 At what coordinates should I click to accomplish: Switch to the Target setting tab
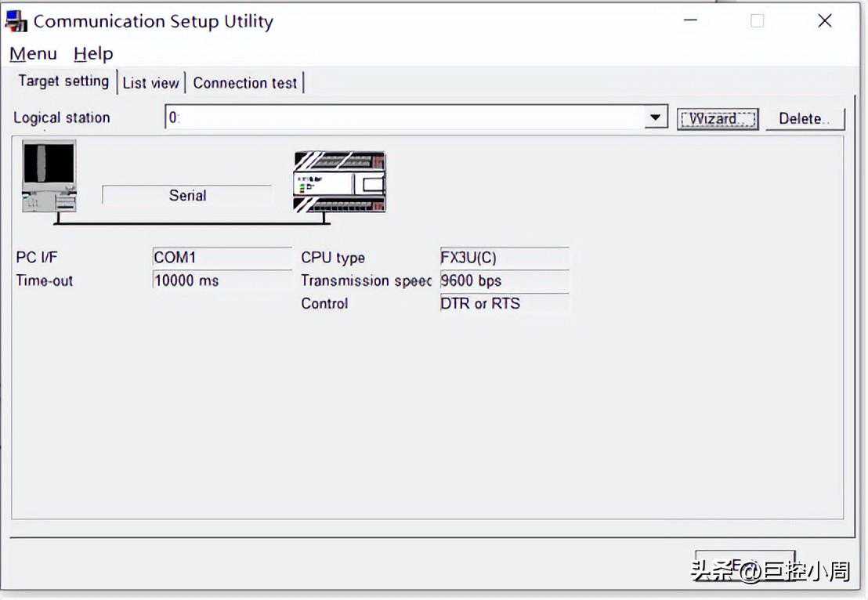[63, 81]
